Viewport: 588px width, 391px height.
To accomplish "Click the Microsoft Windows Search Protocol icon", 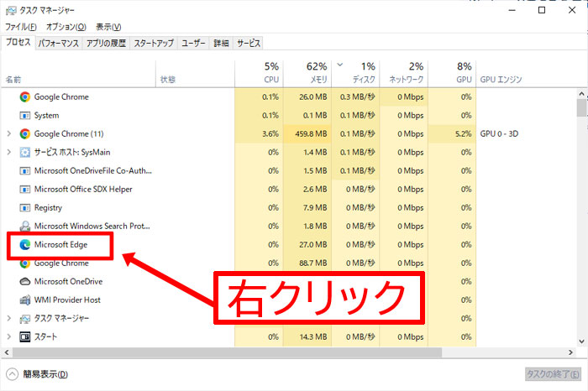I will [24, 226].
